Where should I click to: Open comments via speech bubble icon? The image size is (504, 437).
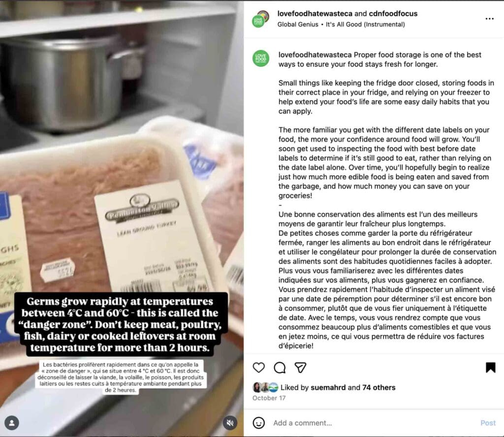(280, 367)
